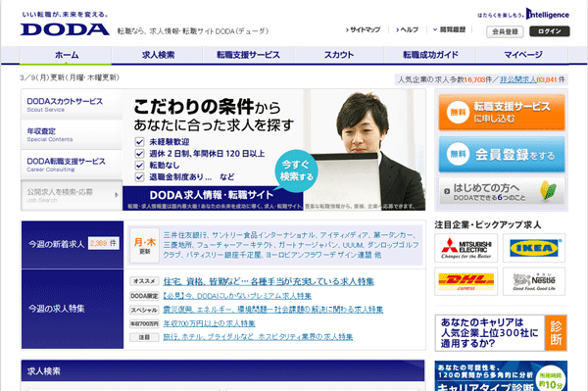
Task: Expand the 閲覧履歴 dropdown
Action: 449,29
